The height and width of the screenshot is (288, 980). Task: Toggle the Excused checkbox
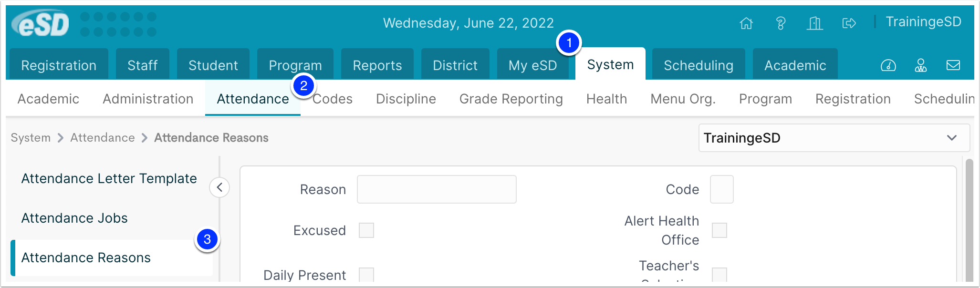click(366, 230)
